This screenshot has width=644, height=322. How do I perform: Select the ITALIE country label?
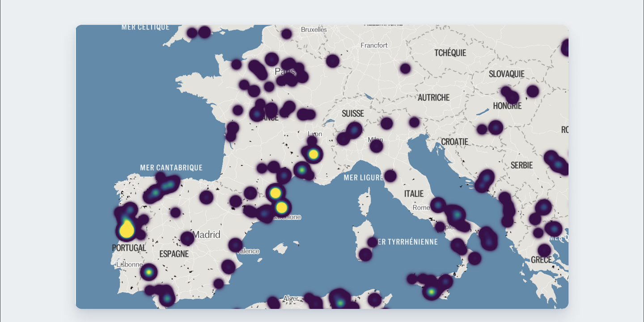coord(414,194)
